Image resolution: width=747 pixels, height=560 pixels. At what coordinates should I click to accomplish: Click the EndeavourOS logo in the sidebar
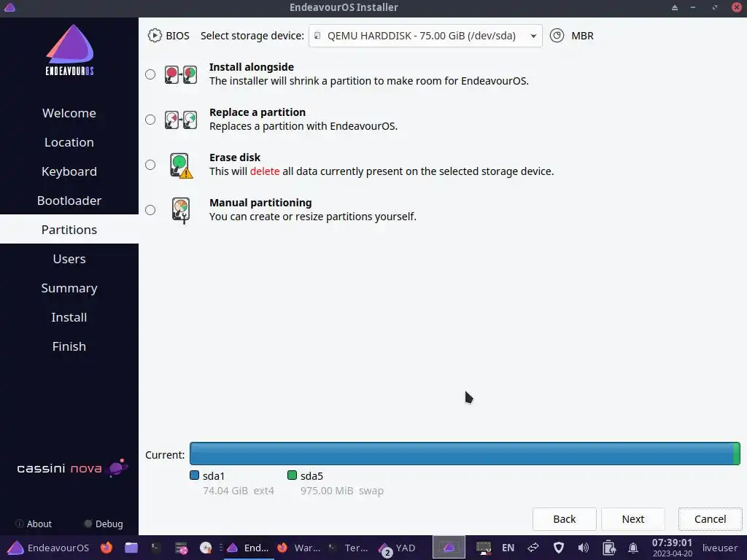point(69,50)
